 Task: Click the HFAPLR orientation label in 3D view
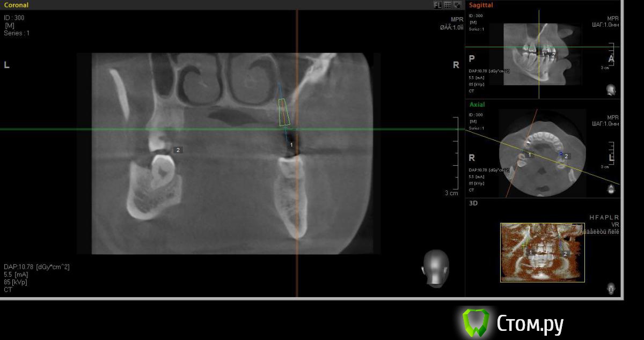tap(604, 218)
